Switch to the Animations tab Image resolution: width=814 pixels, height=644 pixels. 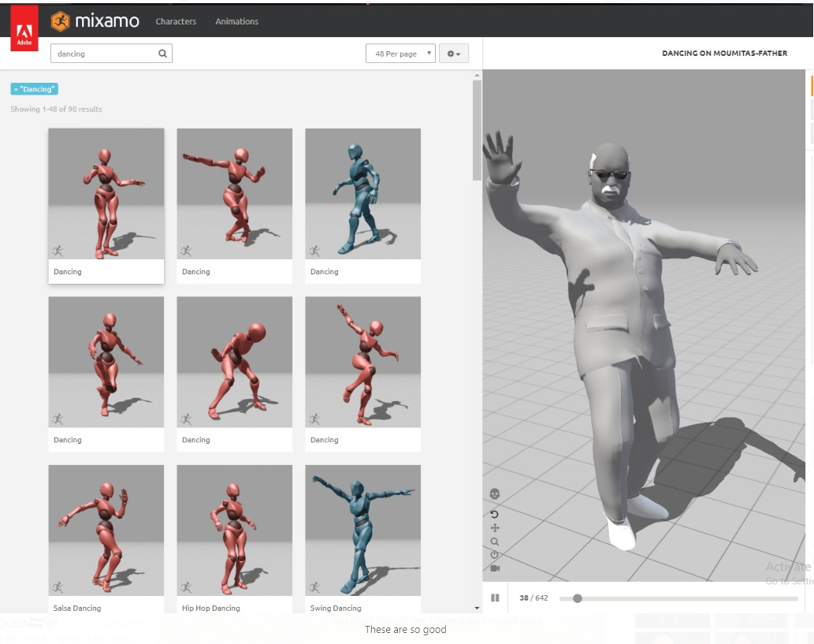coord(236,21)
